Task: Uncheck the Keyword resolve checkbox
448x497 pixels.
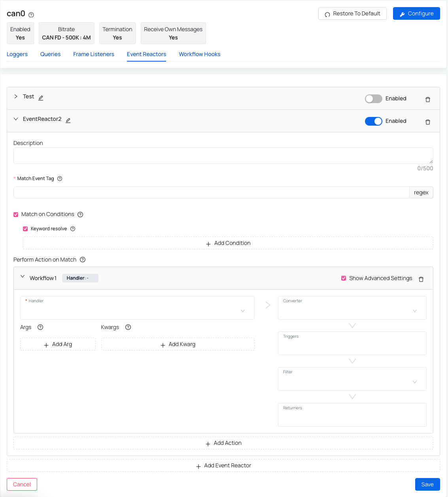Action: [25, 229]
